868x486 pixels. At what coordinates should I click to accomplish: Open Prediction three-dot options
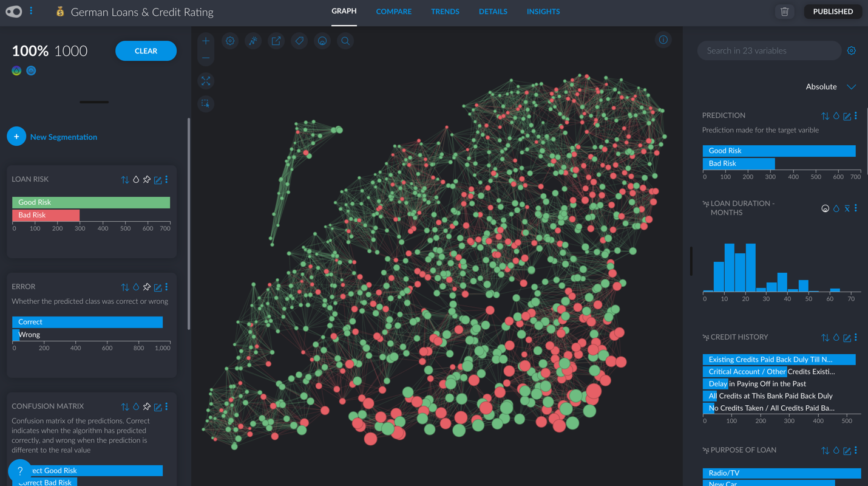[856, 115]
